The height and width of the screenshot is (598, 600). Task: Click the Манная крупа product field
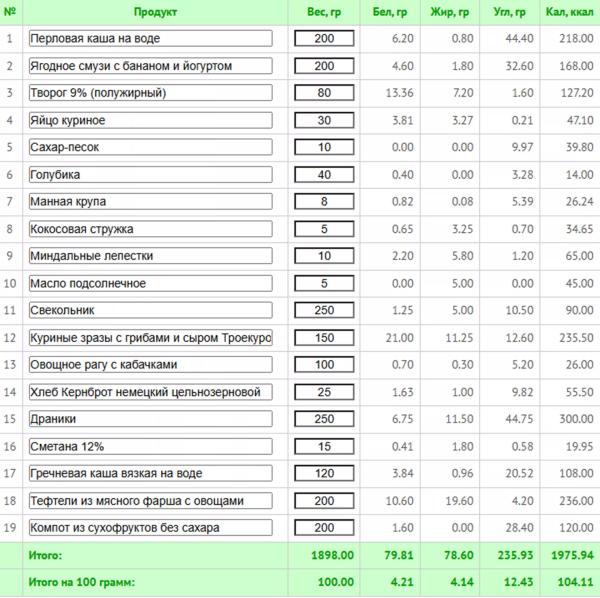point(150,202)
